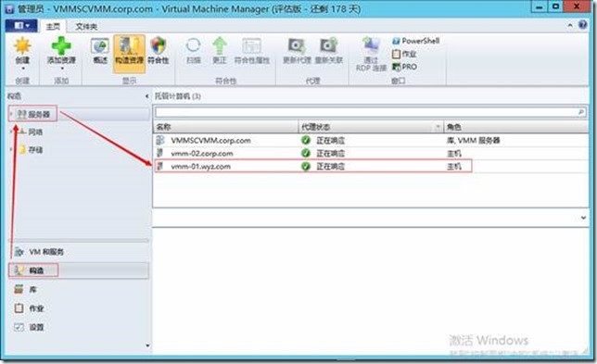Screen dimensions: 597x364
Task: Click the 主机 role of vmm-01.wyz.com
Action: pos(454,166)
